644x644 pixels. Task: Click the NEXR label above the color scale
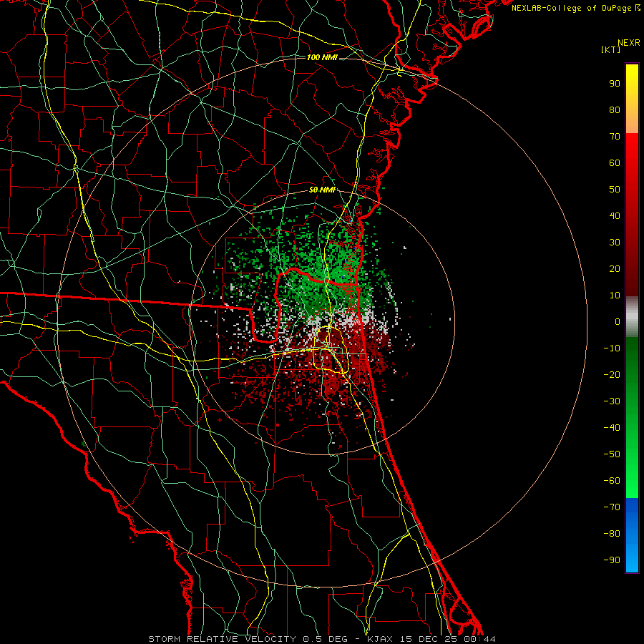[x=628, y=43]
